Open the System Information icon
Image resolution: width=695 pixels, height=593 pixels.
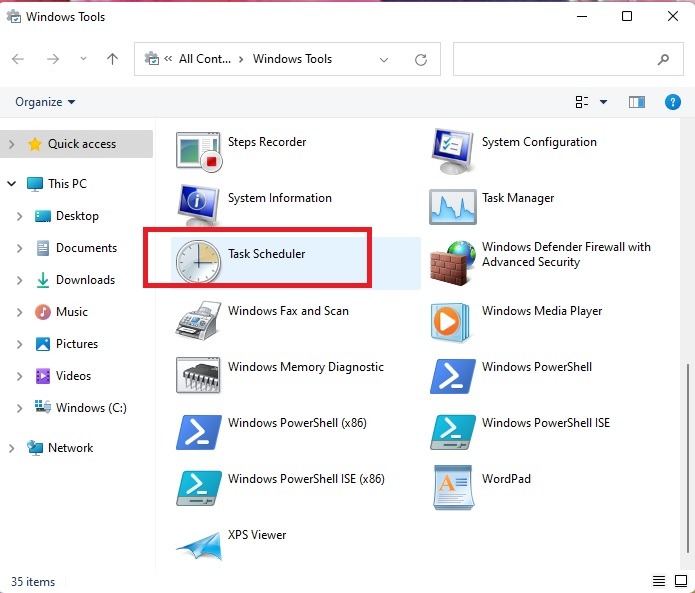coord(199,205)
